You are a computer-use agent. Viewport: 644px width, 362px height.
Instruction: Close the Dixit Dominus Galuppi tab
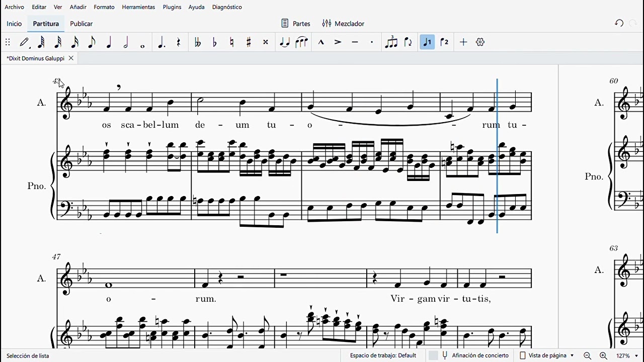point(71,58)
